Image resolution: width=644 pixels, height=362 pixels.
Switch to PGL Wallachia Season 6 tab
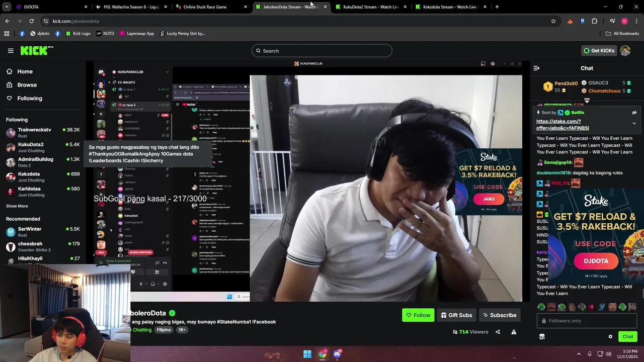click(131, 7)
